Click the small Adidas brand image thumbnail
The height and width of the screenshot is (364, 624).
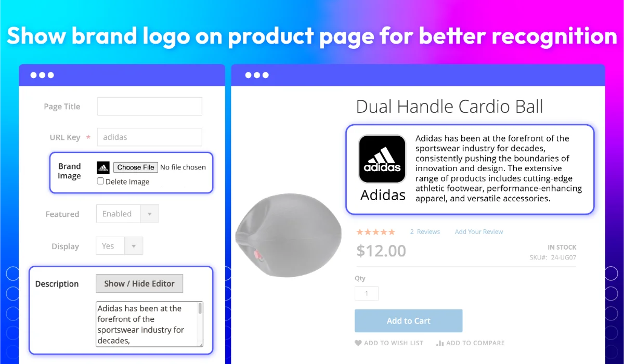(103, 167)
